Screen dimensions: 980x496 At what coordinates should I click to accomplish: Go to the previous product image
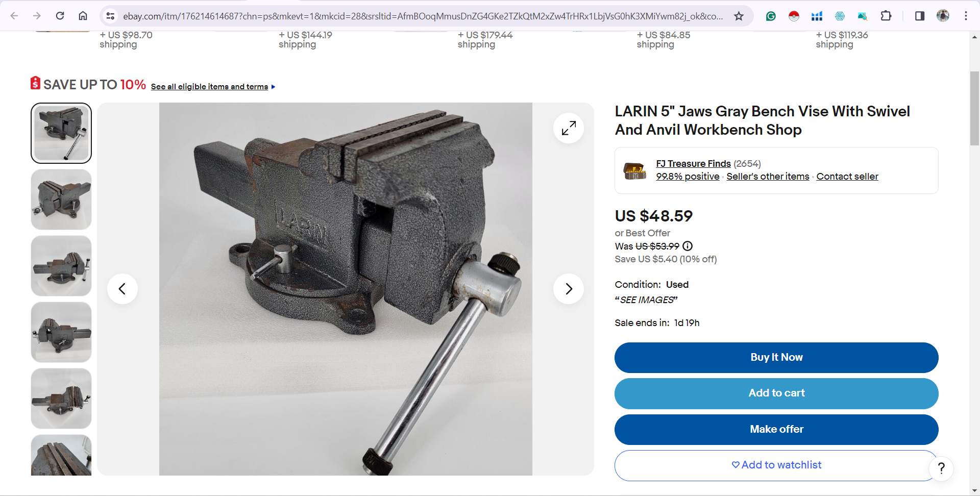click(x=122, y=289)
